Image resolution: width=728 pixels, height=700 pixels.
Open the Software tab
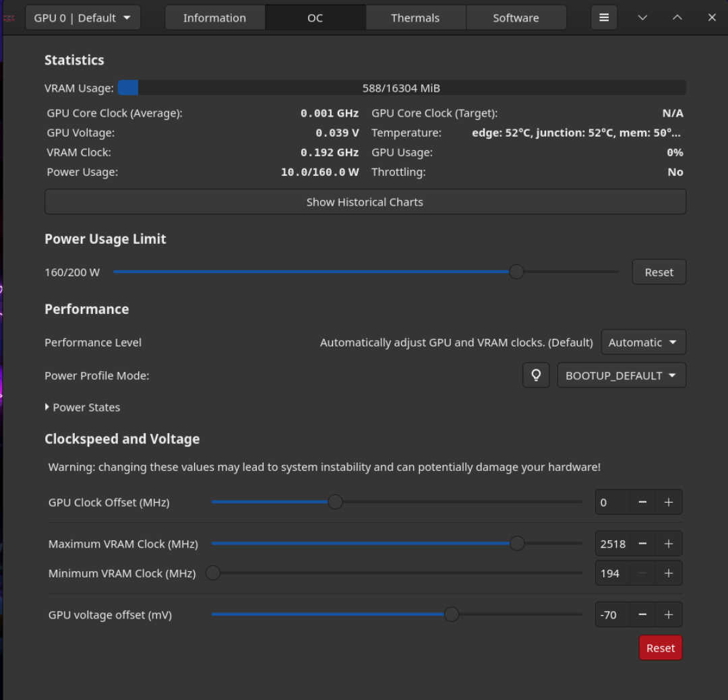tap(516, 18)
